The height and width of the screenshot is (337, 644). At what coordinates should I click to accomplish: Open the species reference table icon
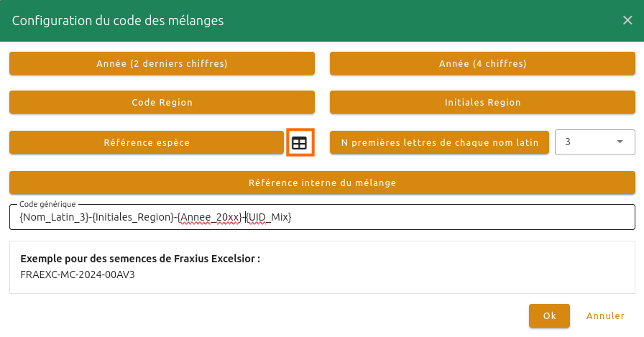coord(299,143)
